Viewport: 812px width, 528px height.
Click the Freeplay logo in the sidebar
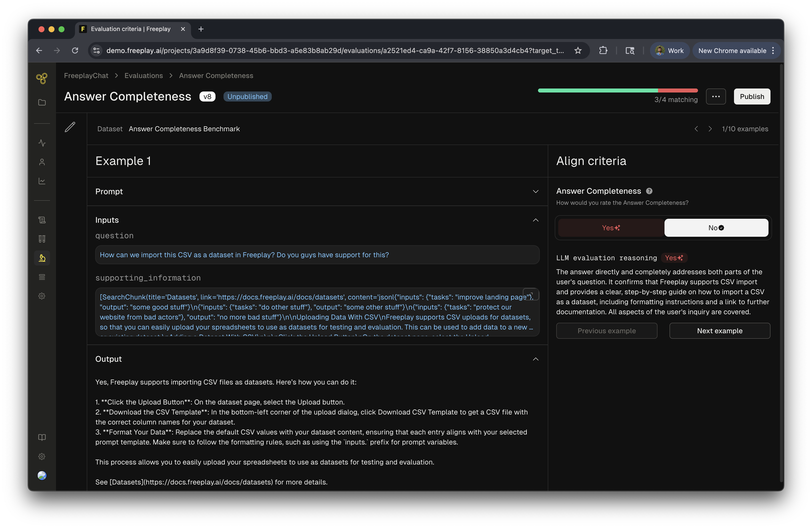[x=41, y=78]
